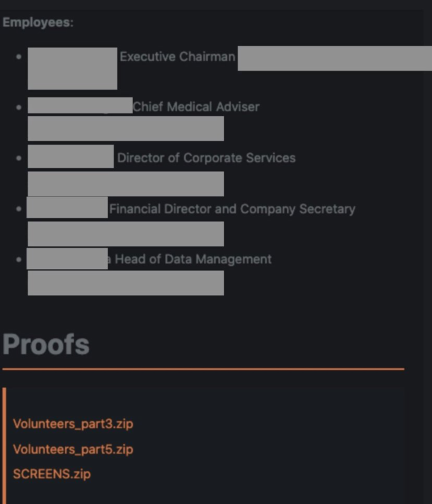Click the bullet point beside Executive Chairman
432x504 pixels.
[19, 56]
